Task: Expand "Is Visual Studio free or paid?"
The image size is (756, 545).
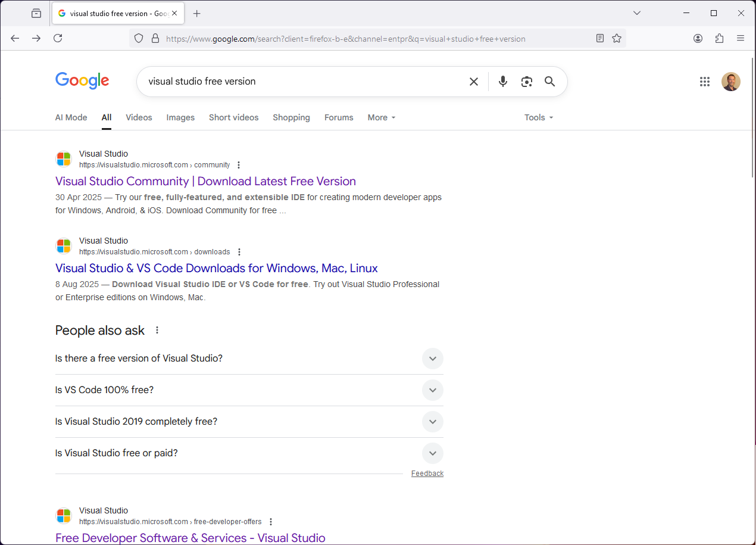Action: coord(433,453)
